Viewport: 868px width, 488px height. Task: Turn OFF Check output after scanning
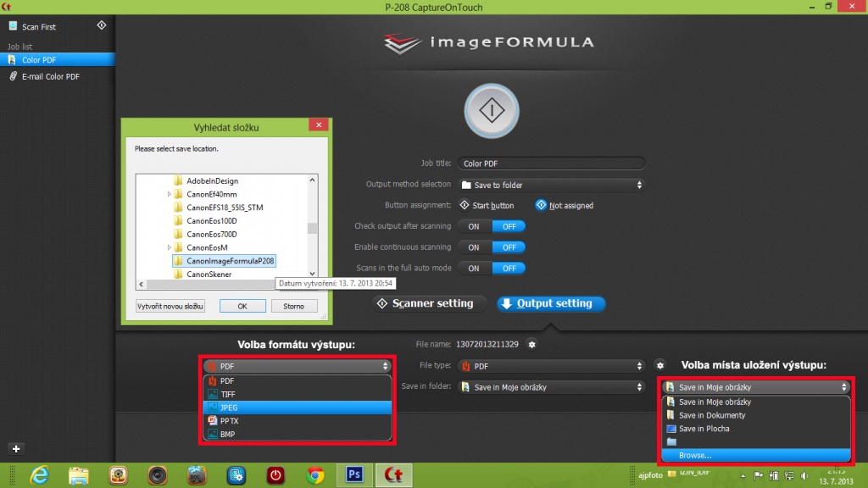click(x=509, y=226)
